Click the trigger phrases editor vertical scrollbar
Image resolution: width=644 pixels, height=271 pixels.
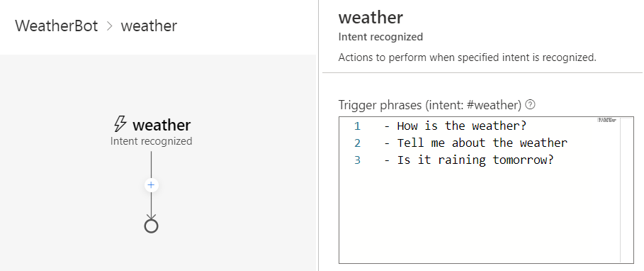627,190
